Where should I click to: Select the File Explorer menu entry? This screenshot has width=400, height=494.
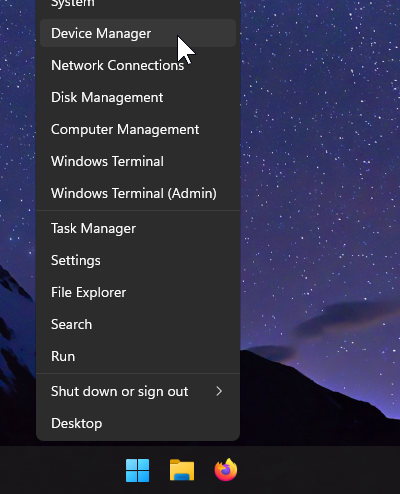point(138,292)
